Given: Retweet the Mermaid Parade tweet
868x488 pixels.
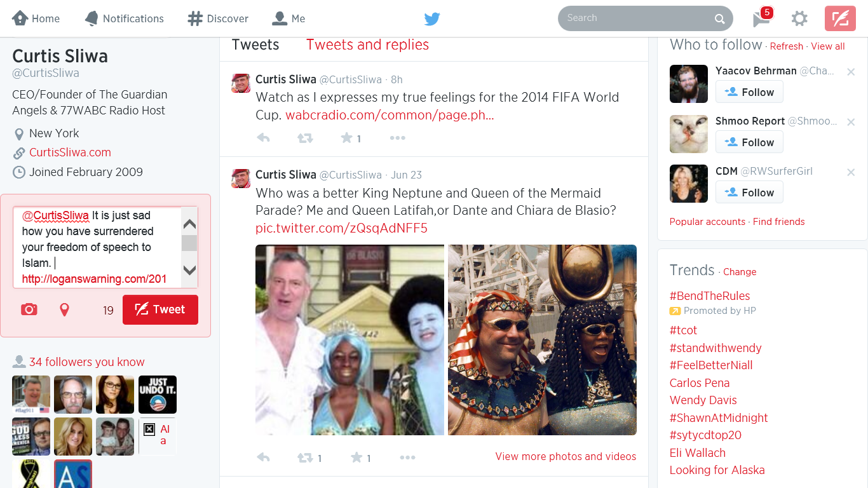Looking at the screenshot, I should tap(305, 457).
